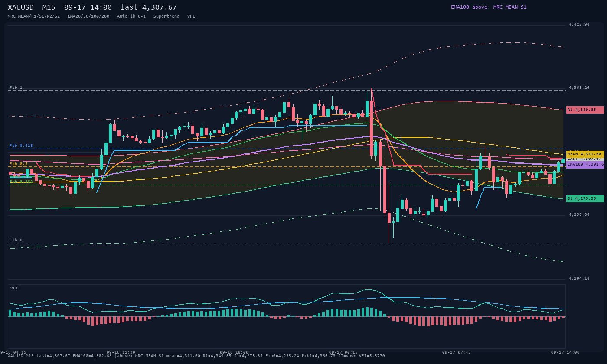Click the VFI label in the top legend

coord(191,16)
